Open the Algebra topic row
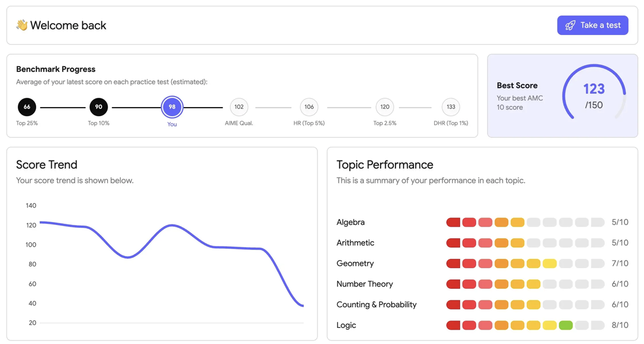This screenshot has width=644, height=344. (x=482, y=223)
